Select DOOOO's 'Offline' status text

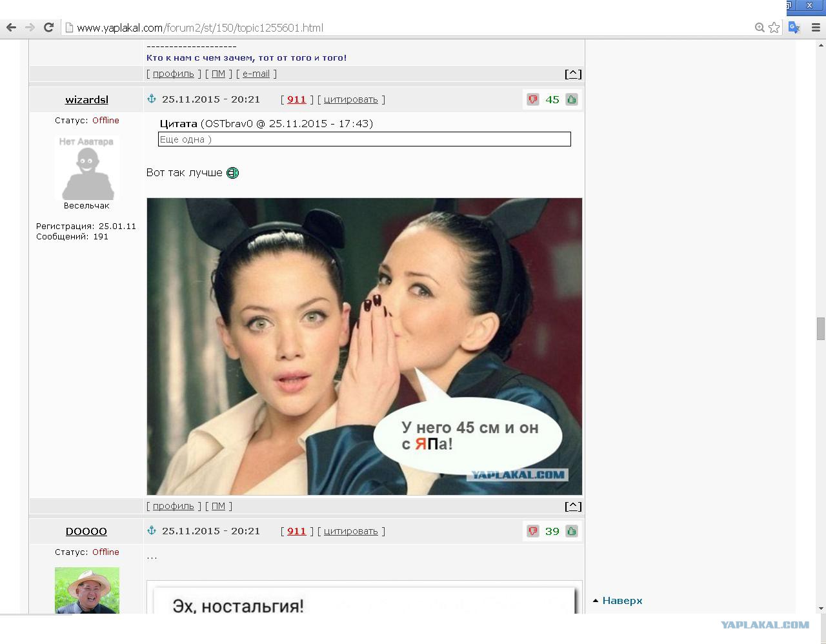(x=106, y=552)
